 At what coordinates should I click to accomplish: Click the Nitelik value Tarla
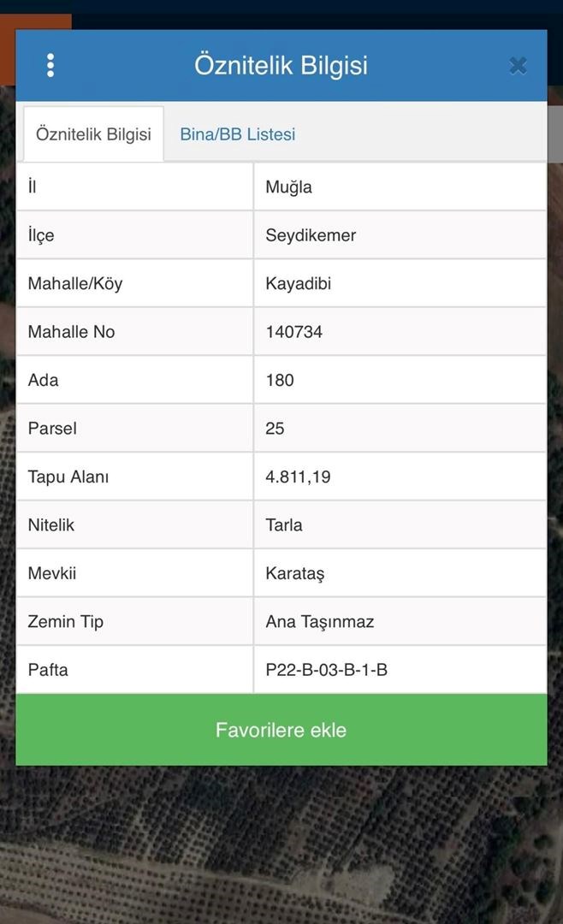point(284,524)
